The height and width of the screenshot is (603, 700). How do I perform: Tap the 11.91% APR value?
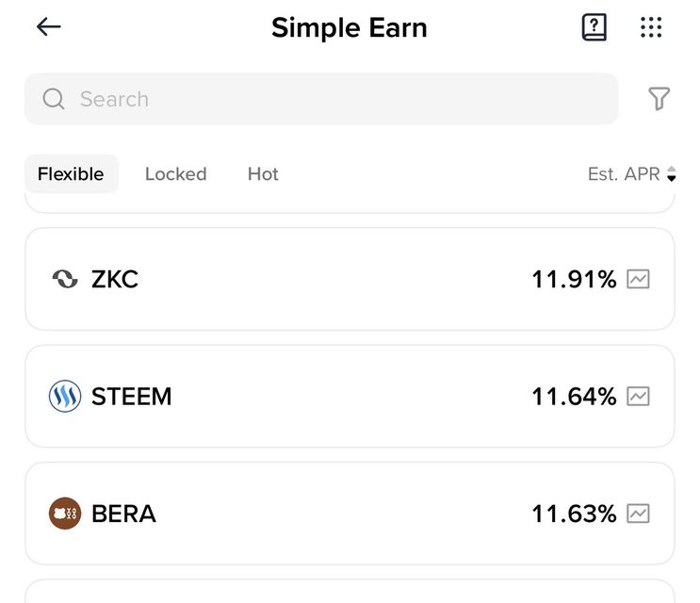tap(574, 279)
